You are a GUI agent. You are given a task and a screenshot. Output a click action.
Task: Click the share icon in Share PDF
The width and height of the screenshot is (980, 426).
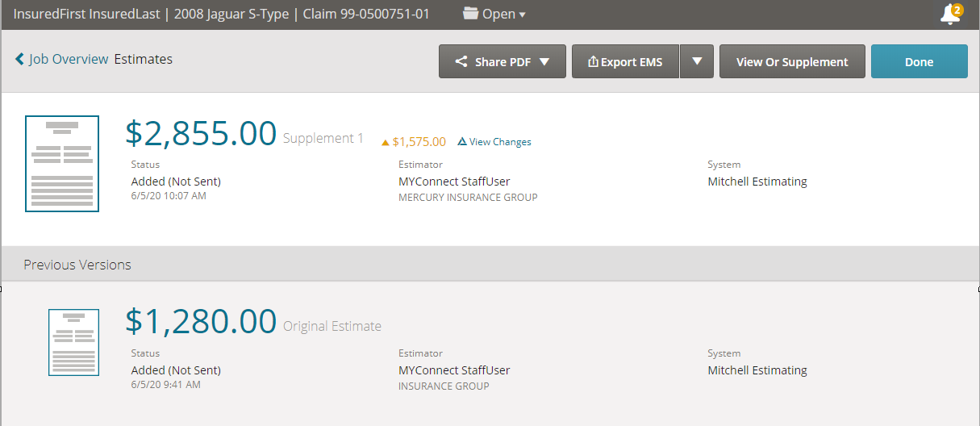point(461,61)
